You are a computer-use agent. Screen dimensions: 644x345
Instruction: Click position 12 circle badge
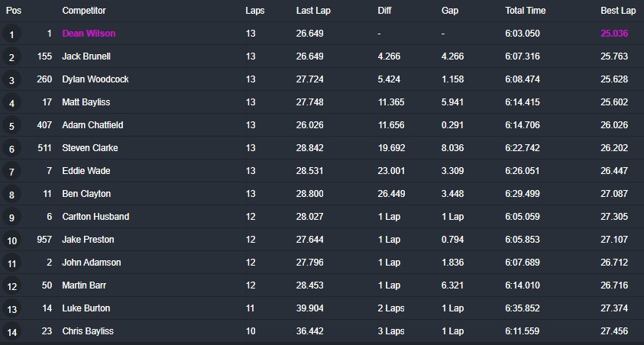tap(12, 286)
